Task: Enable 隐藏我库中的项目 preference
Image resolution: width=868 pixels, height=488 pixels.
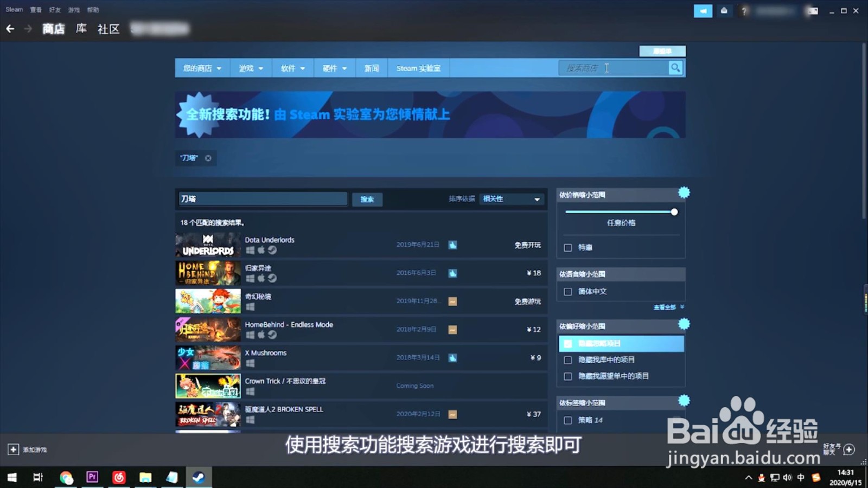Action: tap(568, 359)
